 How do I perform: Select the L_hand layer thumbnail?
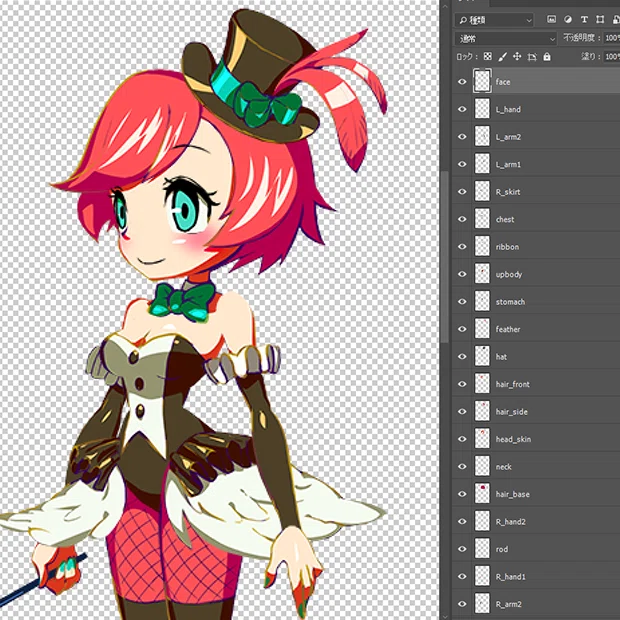(482, 109)
